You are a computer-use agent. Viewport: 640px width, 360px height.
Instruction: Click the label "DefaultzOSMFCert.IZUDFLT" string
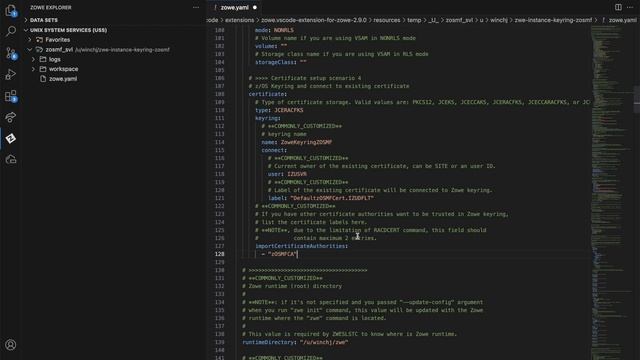tap(332, 198)
